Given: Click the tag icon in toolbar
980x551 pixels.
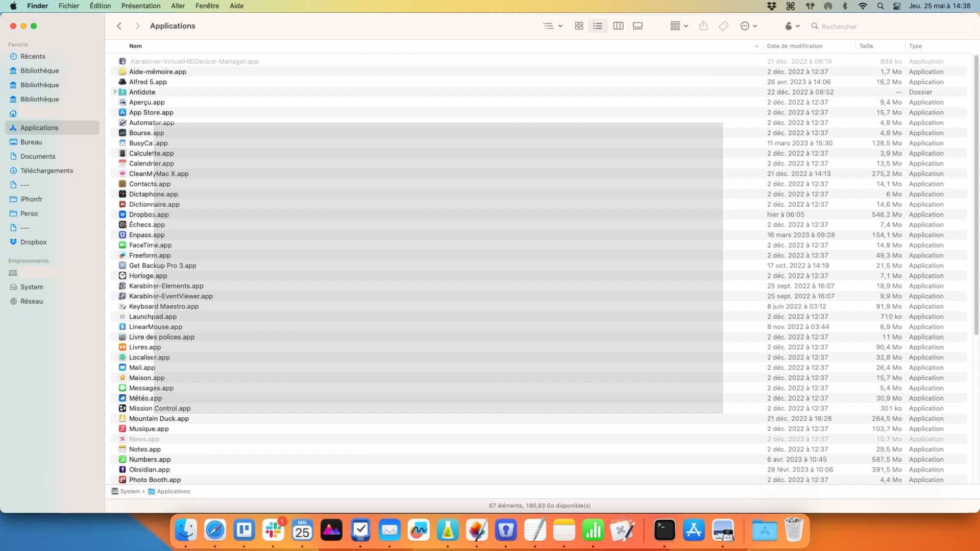Looking at the screenshot, I should (724, 26).
